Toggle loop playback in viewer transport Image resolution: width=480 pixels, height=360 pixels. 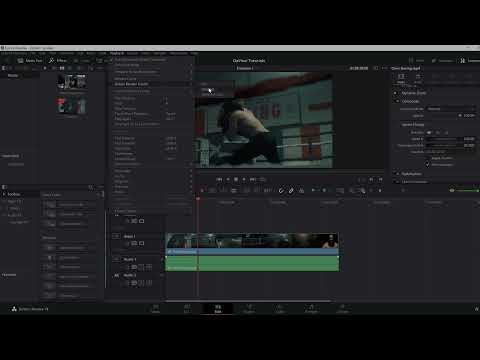(262, 179)
